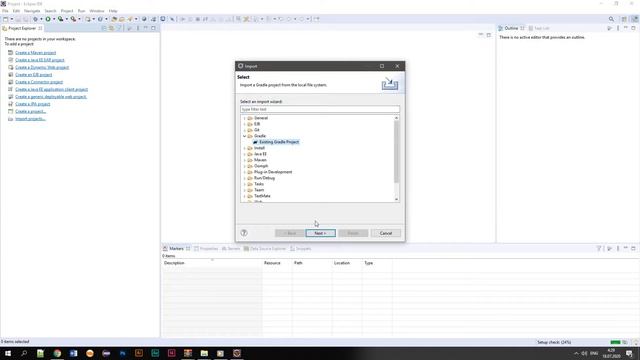Click the Markers view filter icon
Viewport: 640px width, 360px height.
click(x=599, y=248)
